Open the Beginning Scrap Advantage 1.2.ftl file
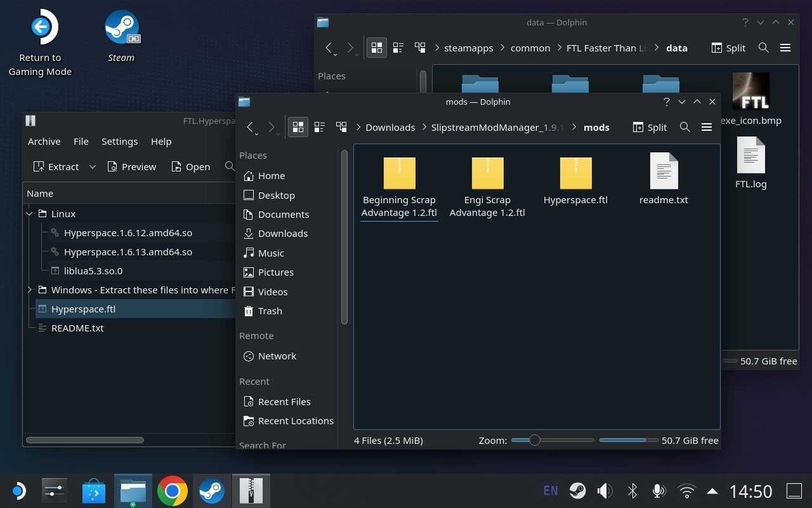This screenshot has height=508, width=812. coord(399,187)
